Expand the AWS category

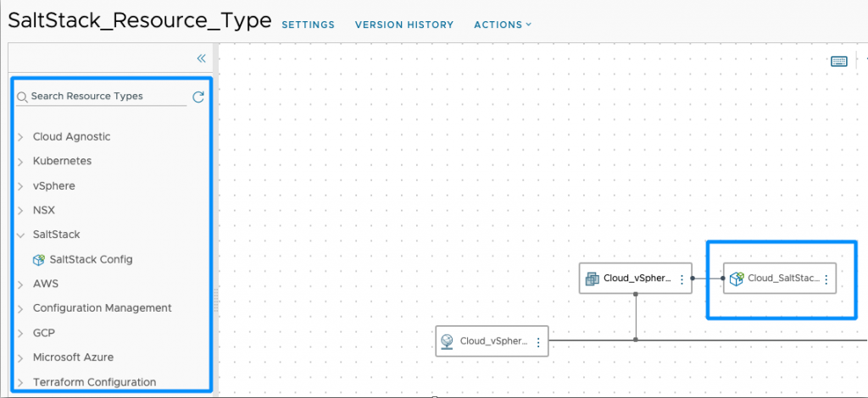(20, 285)
